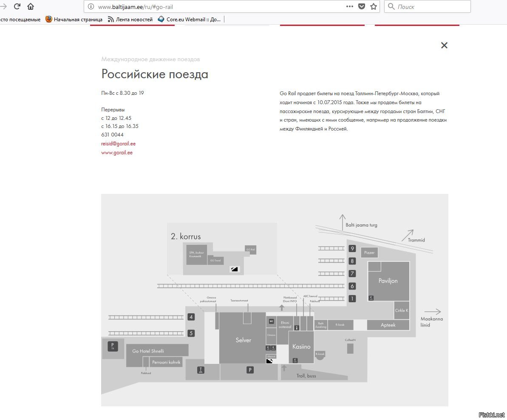Image resolution: width=507 pixels, height=420 pixels.
Task: Click the Международное движение поездов label
Action: (x=150, y=59)
